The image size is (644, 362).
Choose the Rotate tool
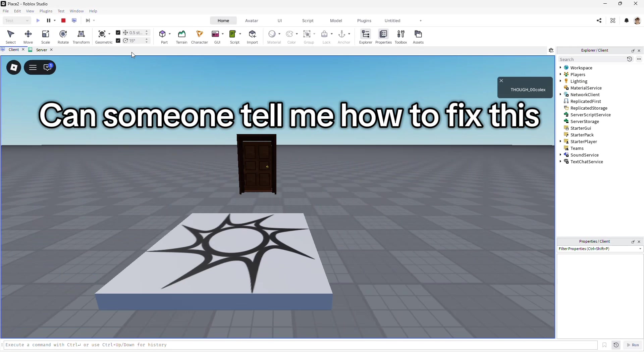(63, 37)
